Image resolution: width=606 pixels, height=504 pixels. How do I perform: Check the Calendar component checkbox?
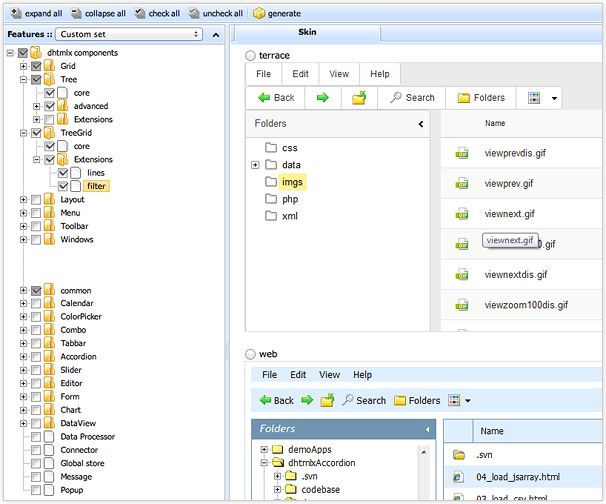(36, 303)
